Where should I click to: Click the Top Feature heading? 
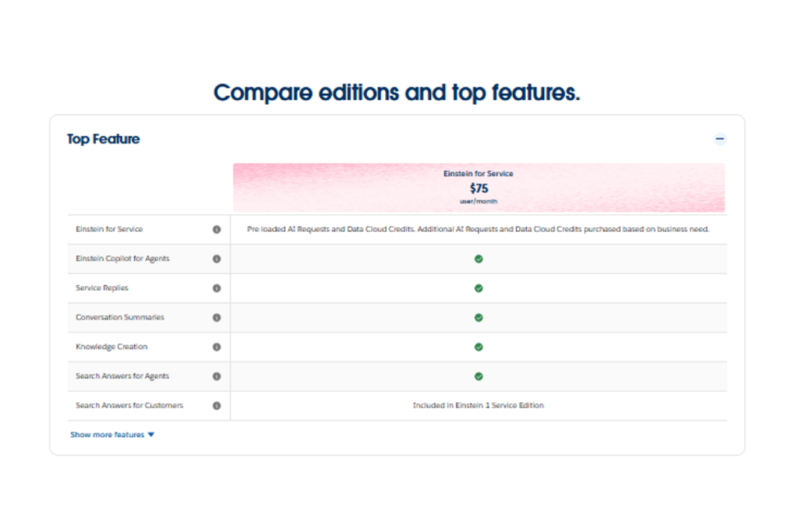[104, 139]
